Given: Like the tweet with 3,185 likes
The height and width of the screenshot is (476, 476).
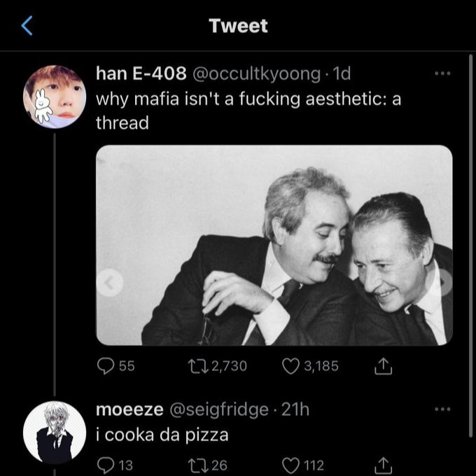Looking at the screenshot, I should click(290, 365).
